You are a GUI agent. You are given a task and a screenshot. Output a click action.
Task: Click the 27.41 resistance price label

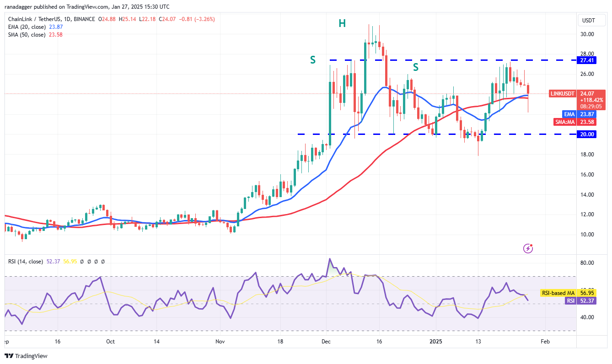pyautogui.click(x=588, y=60)
